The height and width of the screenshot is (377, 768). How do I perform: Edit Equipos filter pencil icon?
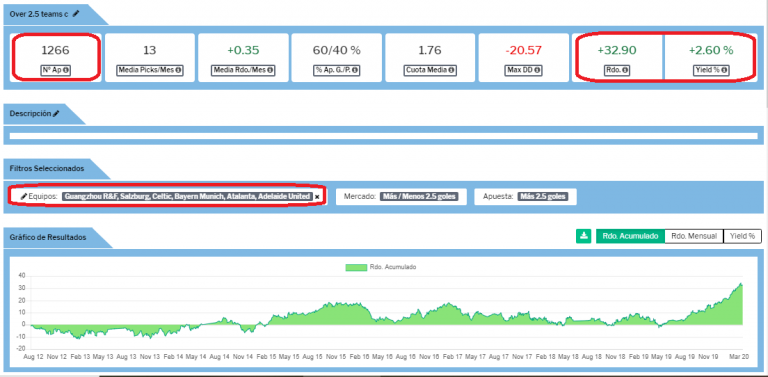pos(24,196)
